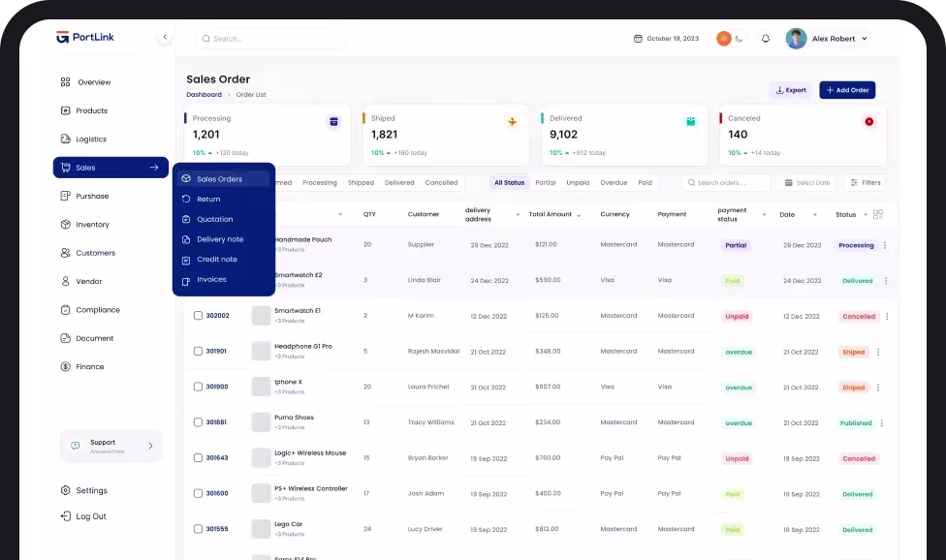Image resolution: width=946 pixels, height=560 pixels.
Task: Open the Inventory section
Action: 85,224
